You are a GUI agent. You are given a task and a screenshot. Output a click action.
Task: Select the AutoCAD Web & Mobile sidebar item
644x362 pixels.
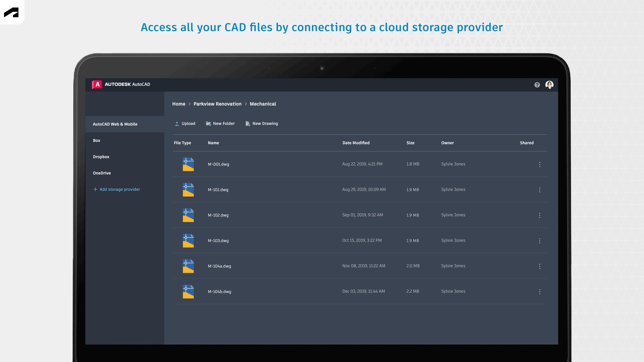[x=115, y=124]
